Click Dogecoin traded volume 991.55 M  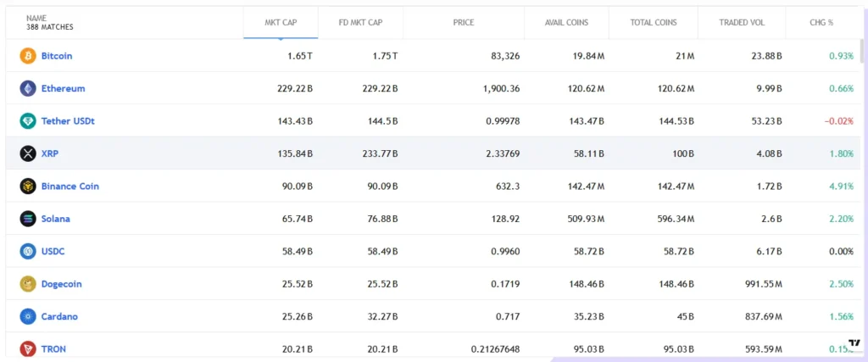point(763,284)
